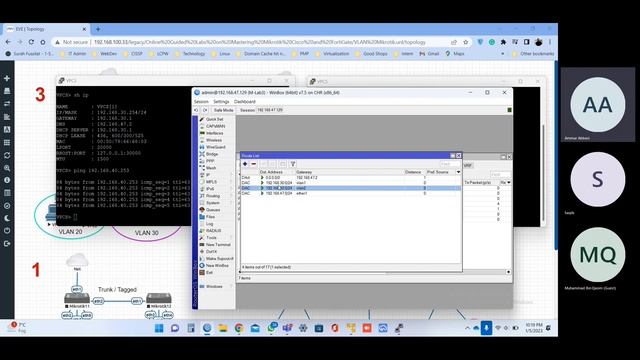Image resolution: width=640 pixels, height=360 pixels.
Task: Click EVE sidebar zoom magnifier icon
Action: [x=7, y=168]
